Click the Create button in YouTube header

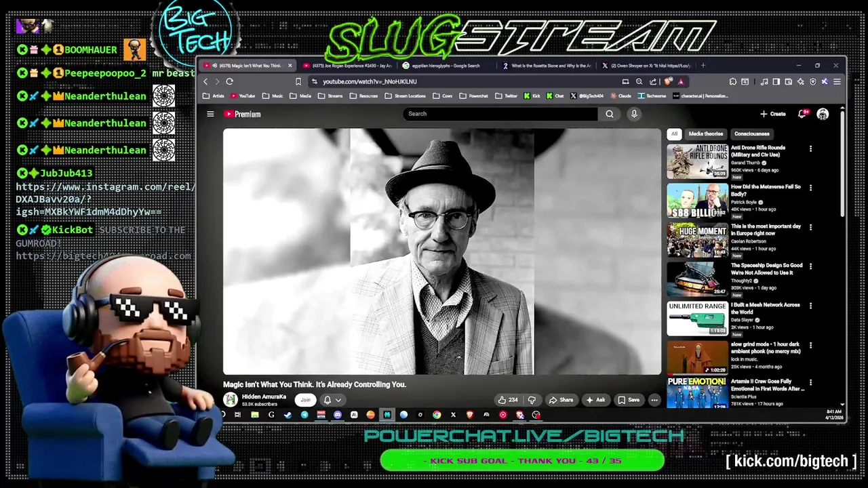pos(773,114)
